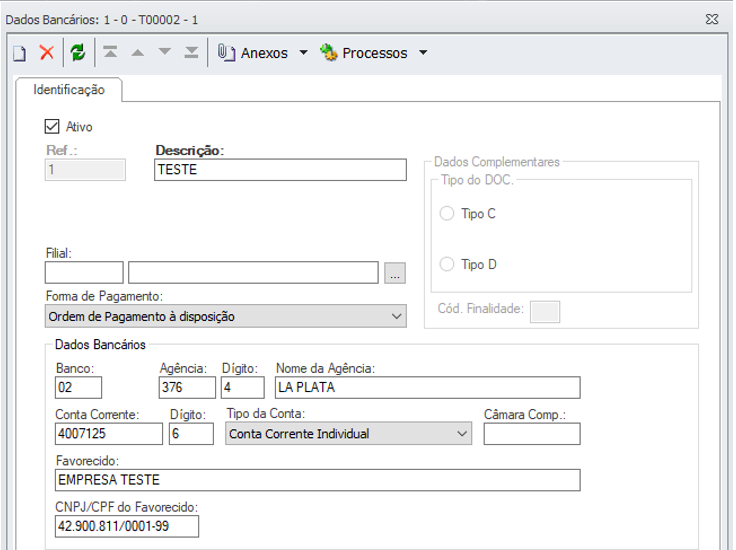Click the Cód. Finalidade field
Image resolution: width=736 pixels, height=550 pixels.
click(x=545, y=312)
